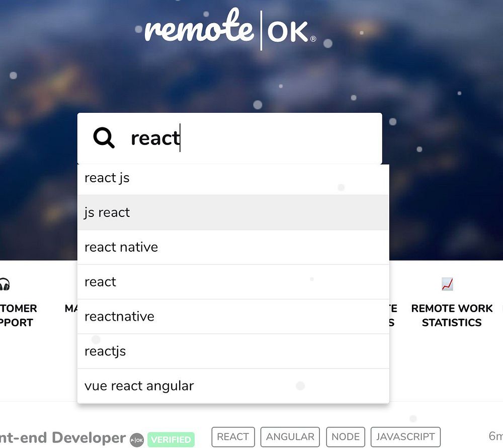The width and height of the screenshot is (503, 448).
Task: Pick "vue react angular" suggestion
Action: coord(233,386)
